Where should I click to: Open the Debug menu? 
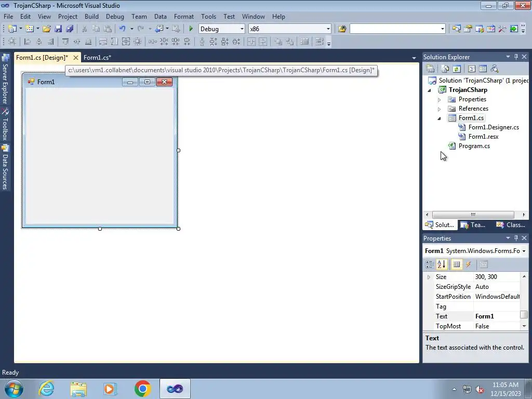pyautogui.click(x=115, y=16)
